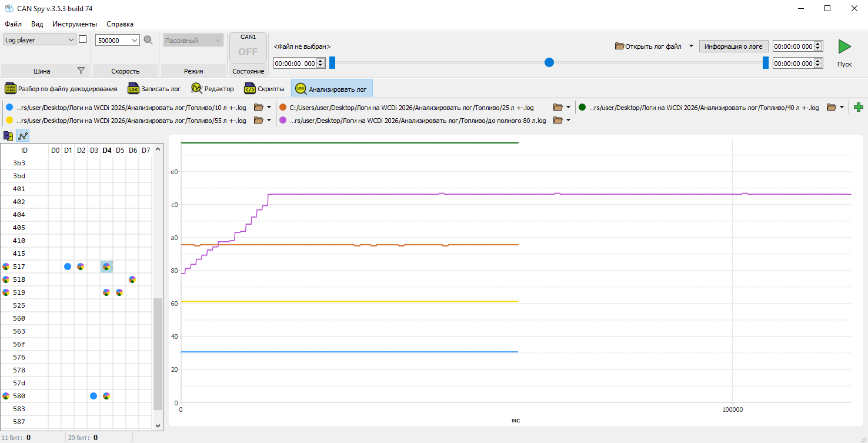Open Разбор по файлу декодирования tab
Image resolution: width=868 pixels, height=443 pixels.
[61, 89]
